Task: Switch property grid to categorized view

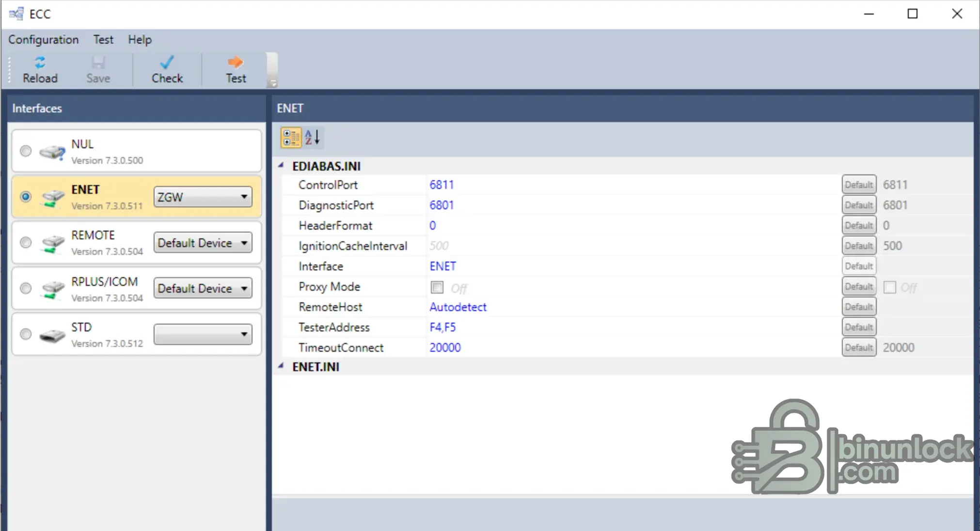Action: (291, 138)
